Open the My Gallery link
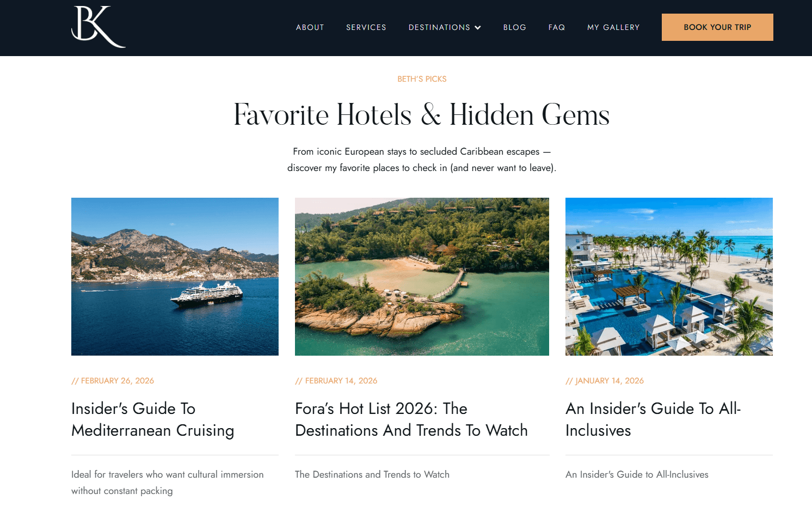This screenshot has width=812, height=506. pos(613,27)
